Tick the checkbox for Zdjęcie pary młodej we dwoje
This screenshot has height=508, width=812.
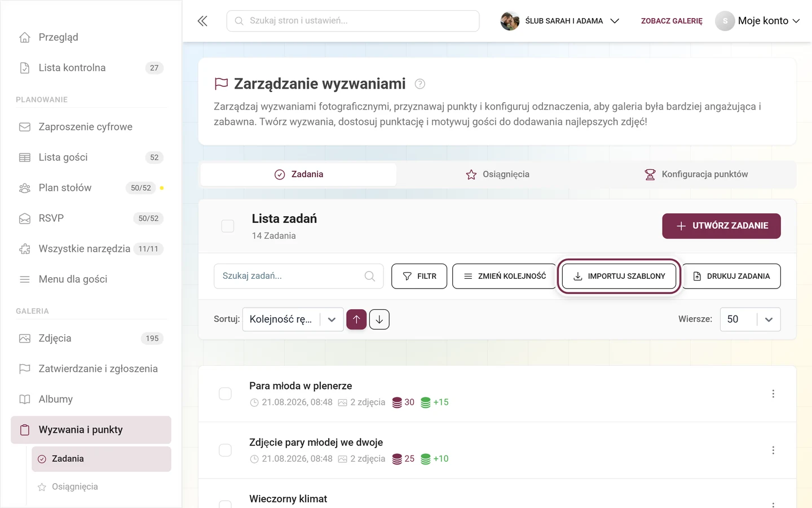225,450
